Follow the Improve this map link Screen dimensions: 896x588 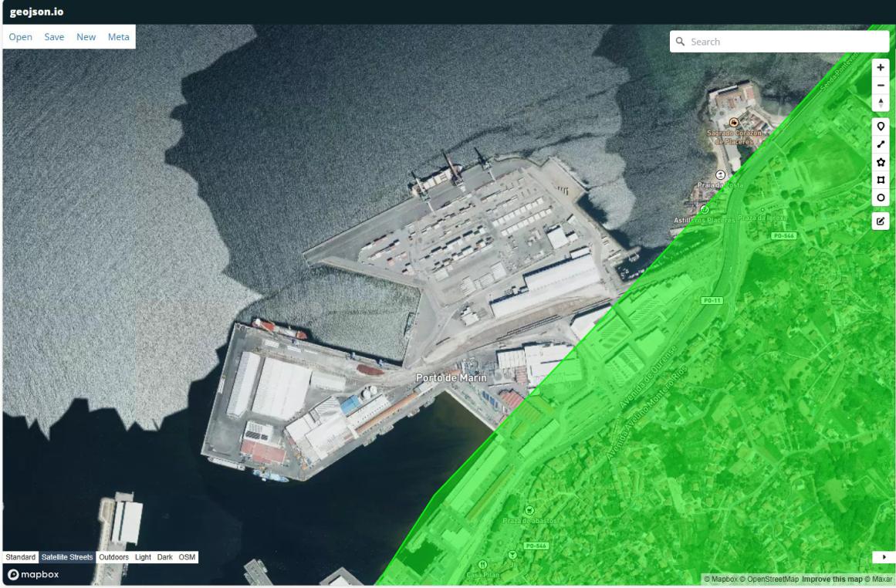(x=831, y=580)
